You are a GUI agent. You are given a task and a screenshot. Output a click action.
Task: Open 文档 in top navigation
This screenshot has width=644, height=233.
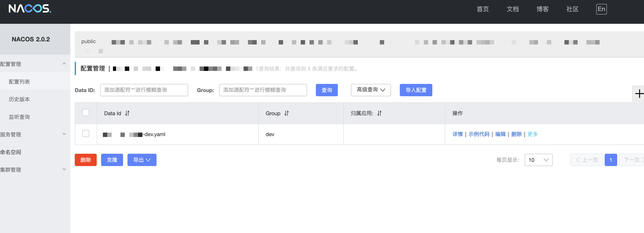tap(513, 9)
